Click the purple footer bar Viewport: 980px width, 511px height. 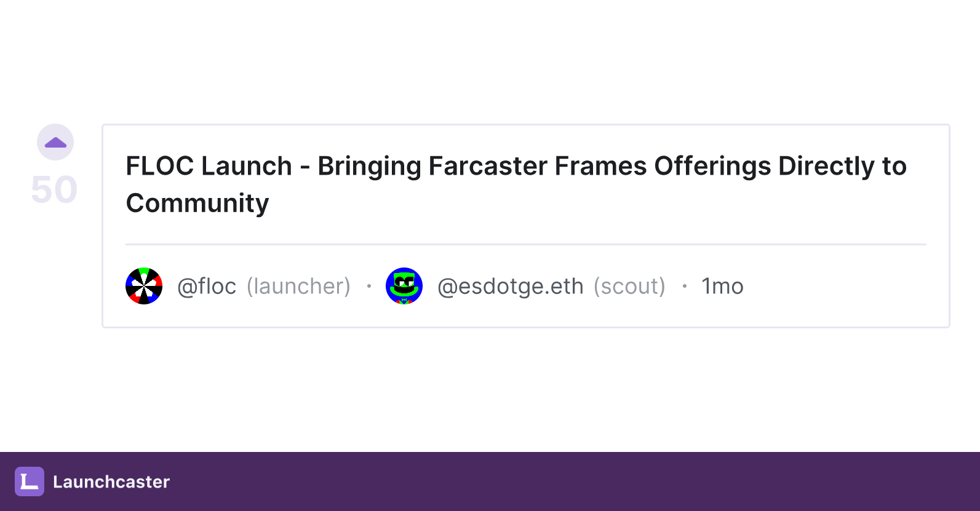point(490,481)
